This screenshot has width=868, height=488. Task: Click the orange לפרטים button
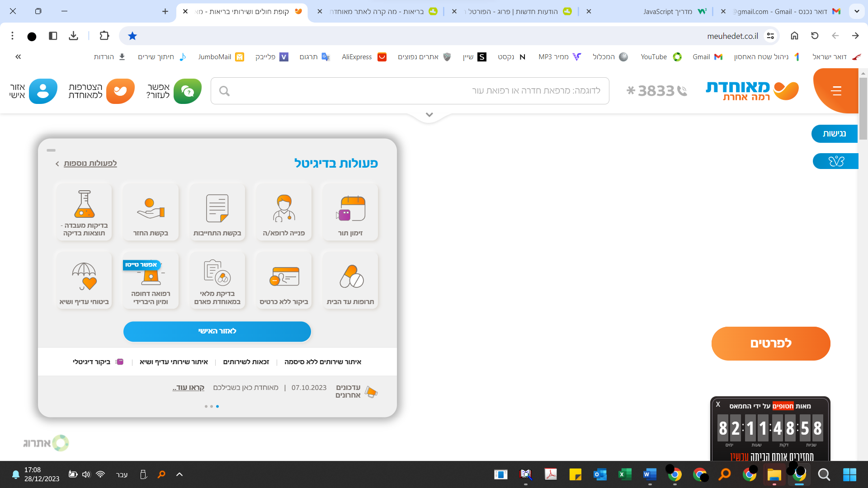771,343
